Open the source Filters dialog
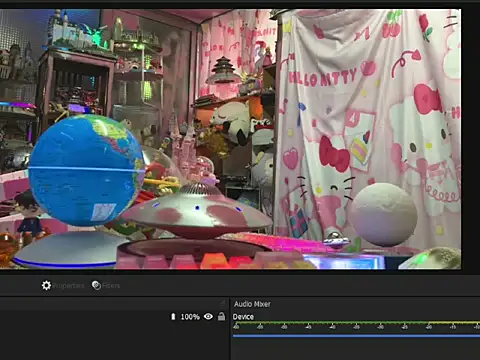This screenshot has height=360, width=480. point(106,285)
